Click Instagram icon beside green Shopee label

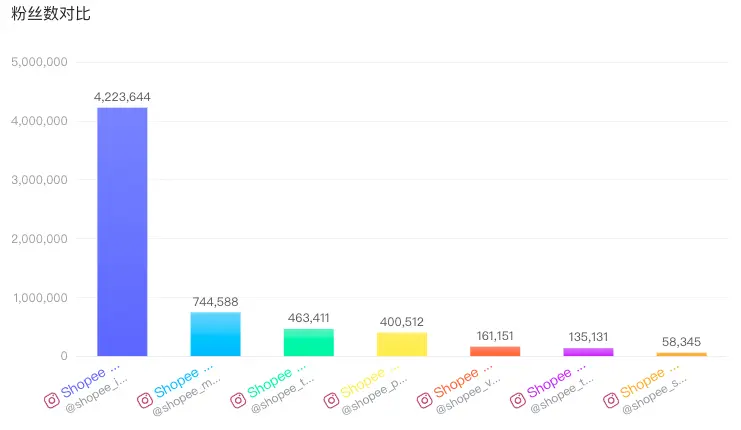click(x=238, y=401)
